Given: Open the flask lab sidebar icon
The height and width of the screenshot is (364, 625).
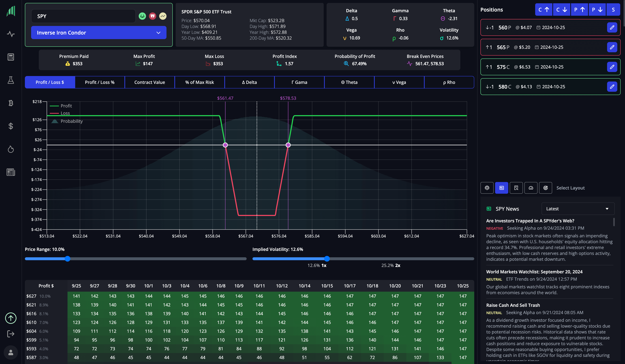Looking at the screenshot, I should 11,80.
